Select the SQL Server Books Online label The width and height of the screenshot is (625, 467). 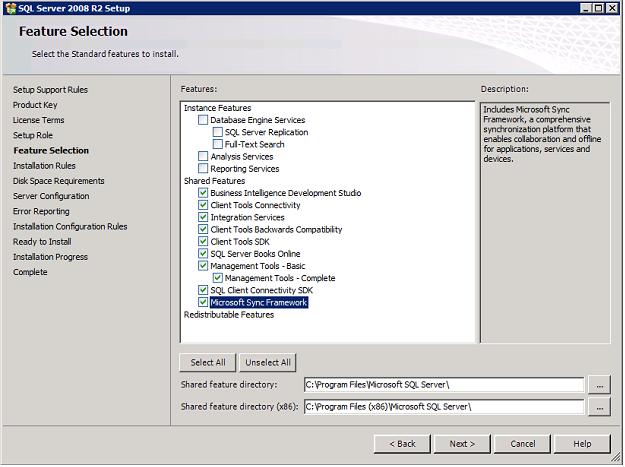[256, 254]
